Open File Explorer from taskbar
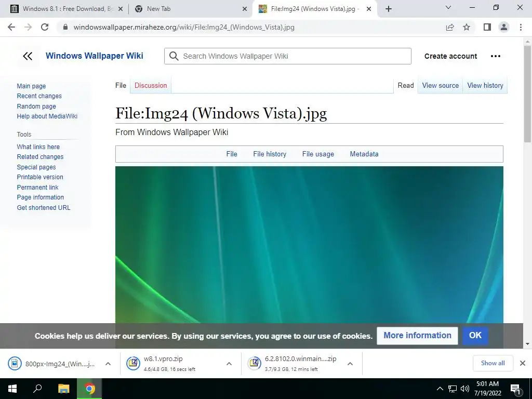 [63, 389]
